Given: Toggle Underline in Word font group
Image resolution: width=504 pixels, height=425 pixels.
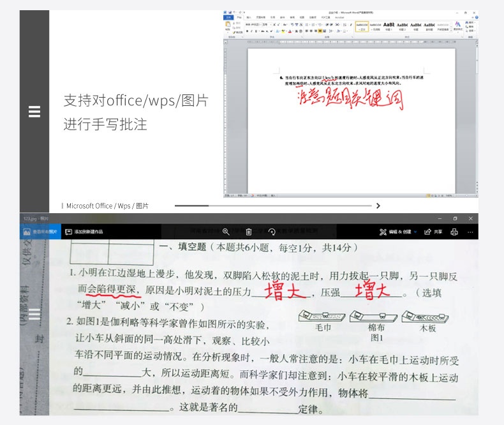Looking at the screenshot, I should [256, 31].
